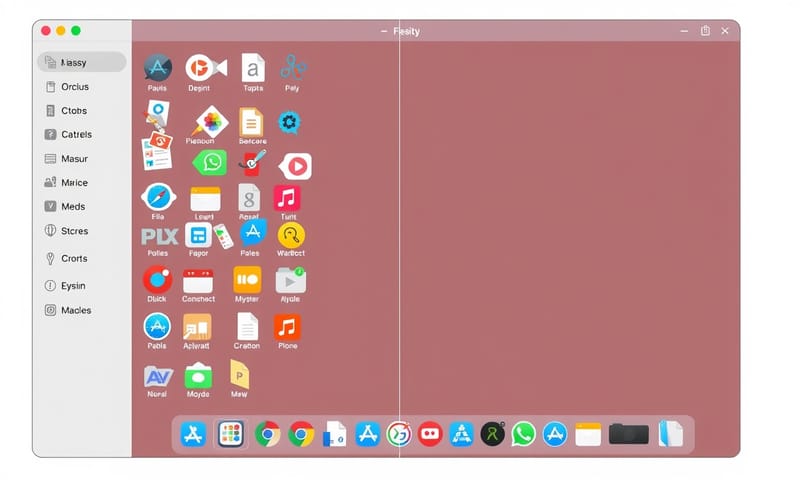
Task: Open the Launchpad grid icon in the dock
Action: click(x=231, y=435)
